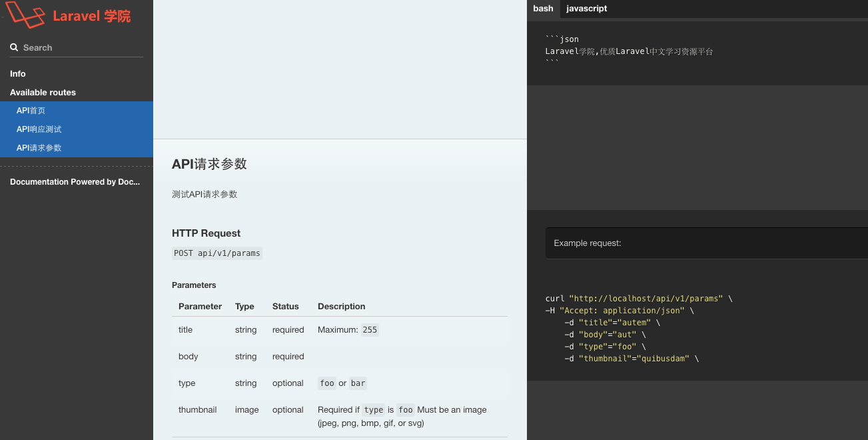The image size is (868, 440).
Task: Open the Info sidebar section
Action: [18, 73]
